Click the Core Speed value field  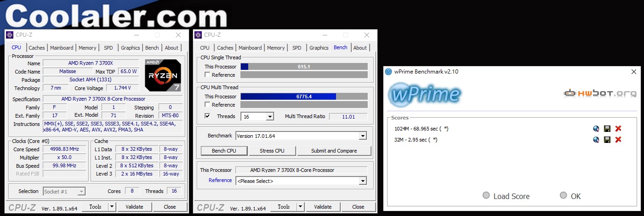click(64, 149)
